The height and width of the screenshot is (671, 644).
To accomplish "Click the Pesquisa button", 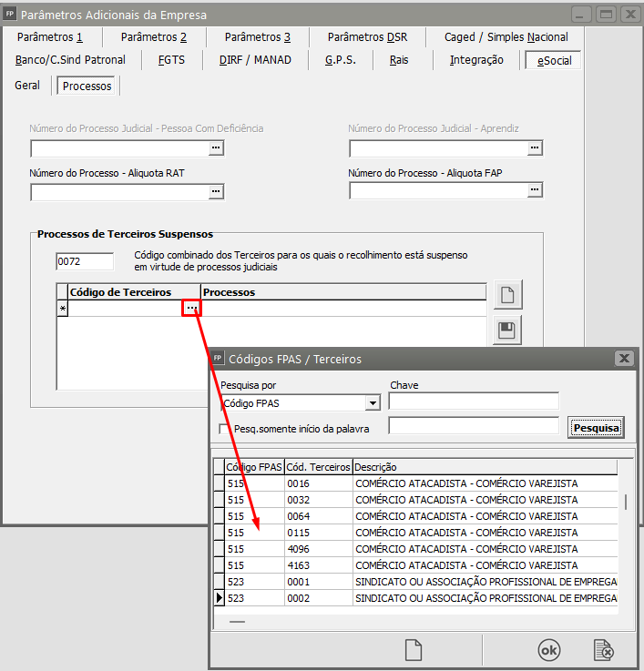I will click(x=596, y=427).
